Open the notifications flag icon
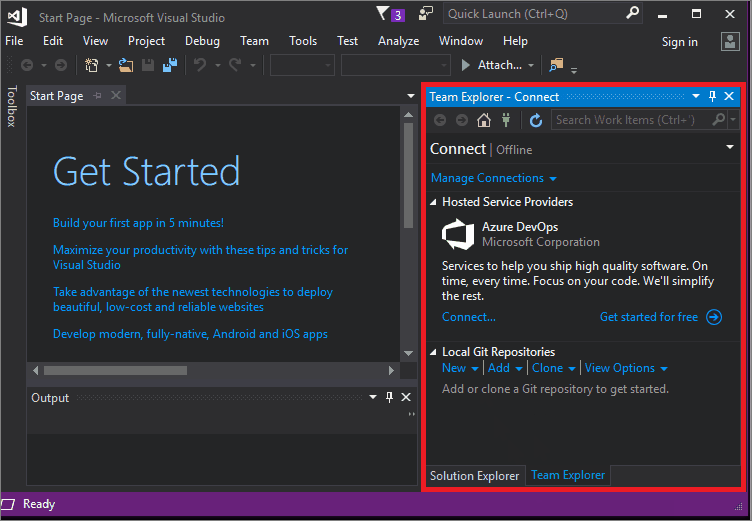The image size is (752, 521). coord(382,13)
